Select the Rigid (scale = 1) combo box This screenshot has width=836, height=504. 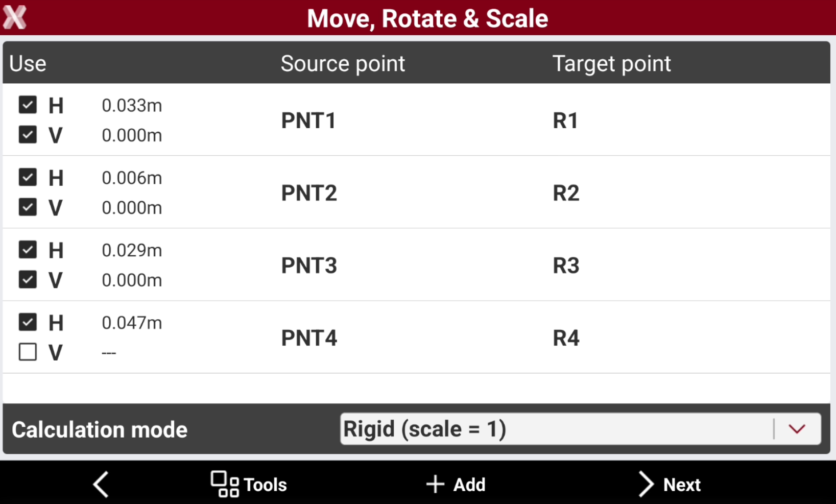[581, 429]
